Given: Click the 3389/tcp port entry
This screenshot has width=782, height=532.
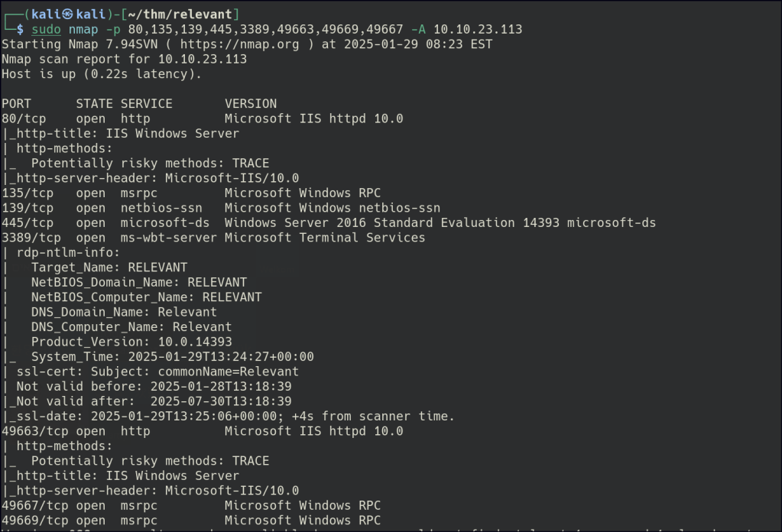Looking at the screenshot, I should tap(31, 238).
